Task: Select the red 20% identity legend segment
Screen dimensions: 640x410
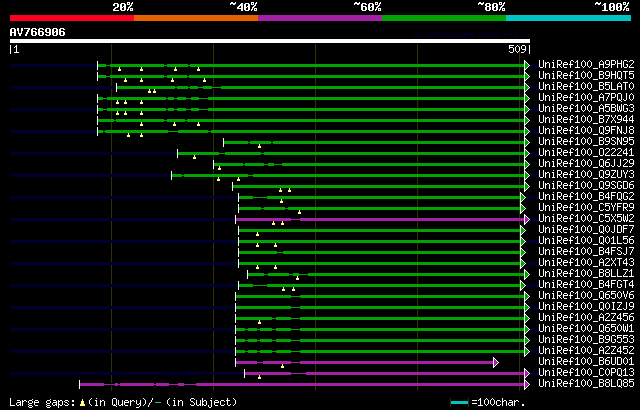Action: click(x=72, y=18)
